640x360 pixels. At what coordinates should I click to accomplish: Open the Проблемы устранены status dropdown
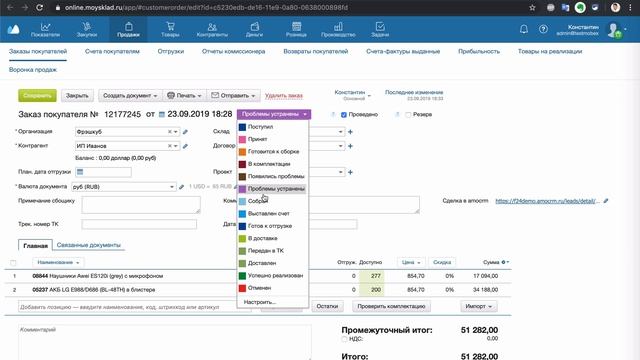(274, 114)
